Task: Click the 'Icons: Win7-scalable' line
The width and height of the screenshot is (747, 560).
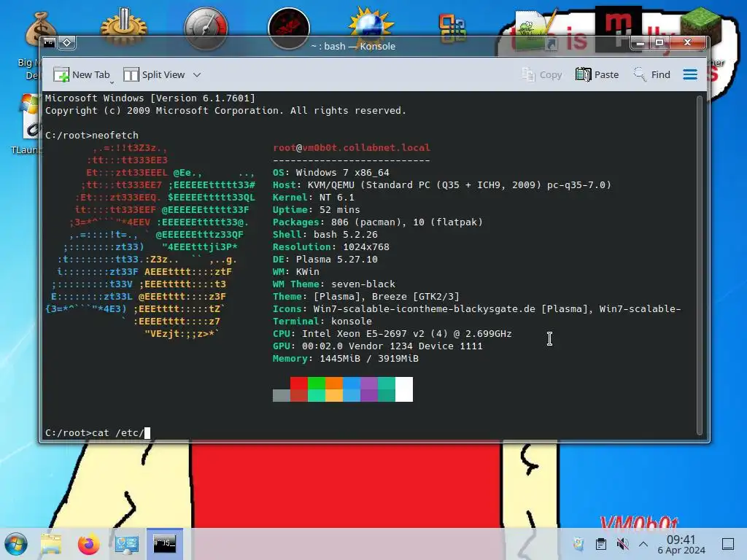Action: pos(477,308)
